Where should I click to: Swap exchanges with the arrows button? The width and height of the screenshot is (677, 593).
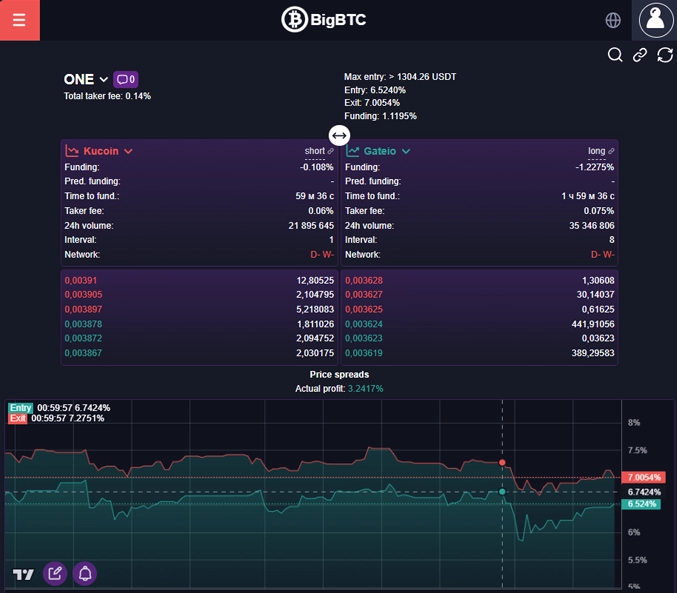pos(339,136)
